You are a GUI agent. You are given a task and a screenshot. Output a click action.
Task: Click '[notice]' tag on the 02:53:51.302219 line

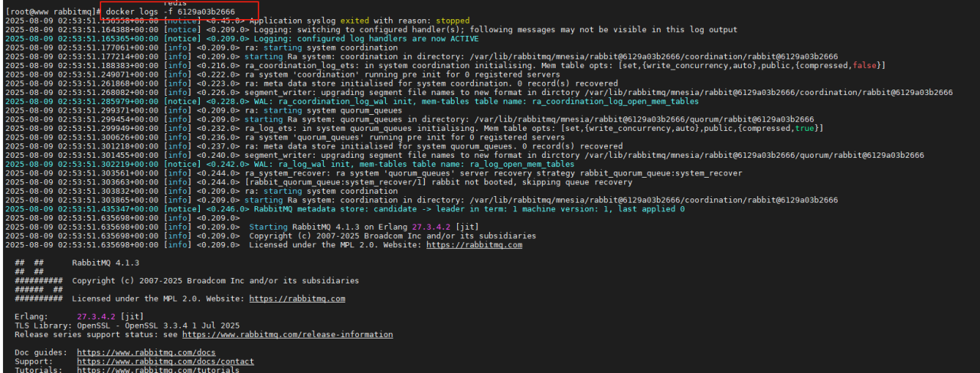[x=182, y=164]
